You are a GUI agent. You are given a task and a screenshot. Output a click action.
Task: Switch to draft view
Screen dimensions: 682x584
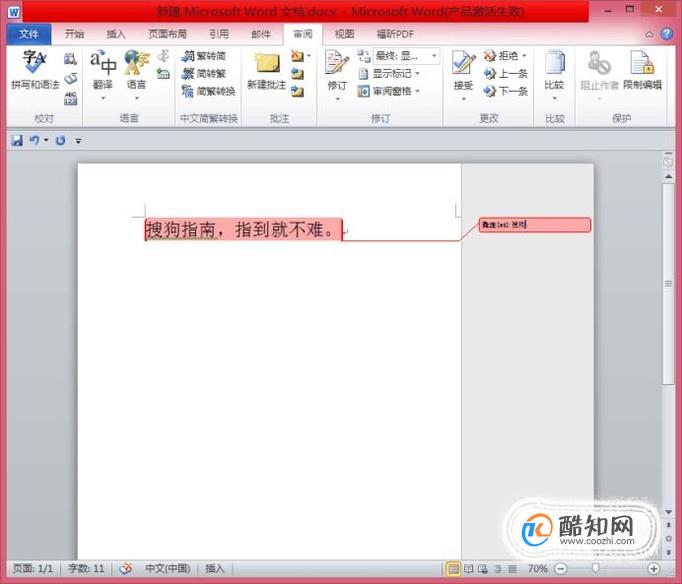[513, 568]
